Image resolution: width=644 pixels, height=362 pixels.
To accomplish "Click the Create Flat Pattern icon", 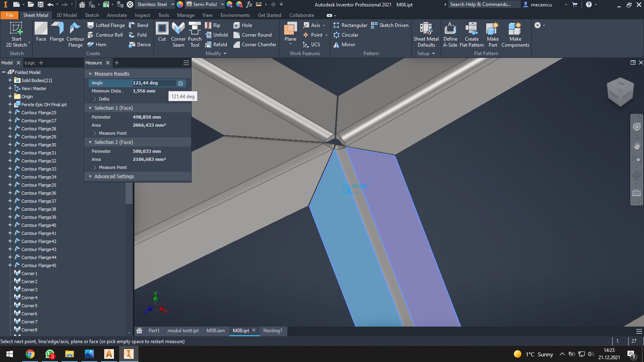I will tap(471, 34).
